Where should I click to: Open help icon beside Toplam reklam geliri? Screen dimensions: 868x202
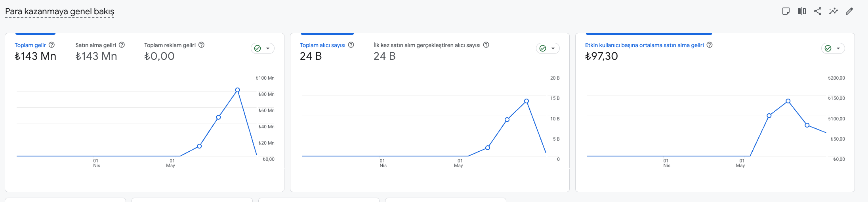click(201, 45)
